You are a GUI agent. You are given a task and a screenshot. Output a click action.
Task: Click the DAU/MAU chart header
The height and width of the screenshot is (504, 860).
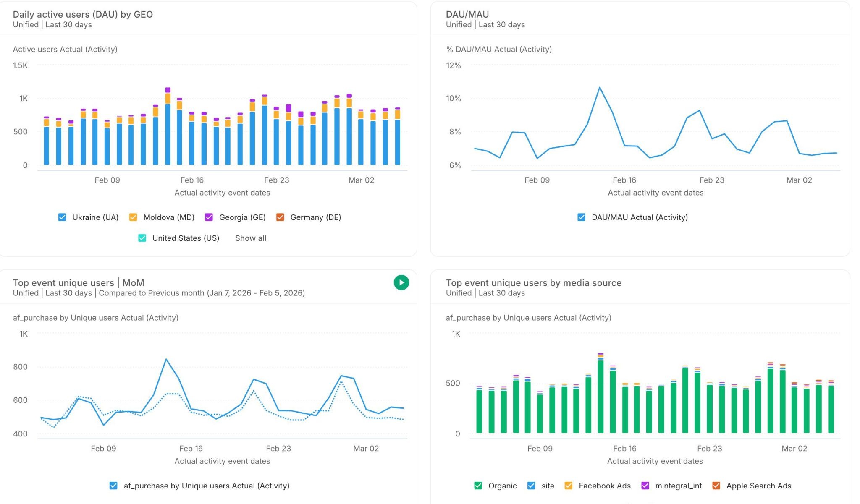click(x=467, y=14)
